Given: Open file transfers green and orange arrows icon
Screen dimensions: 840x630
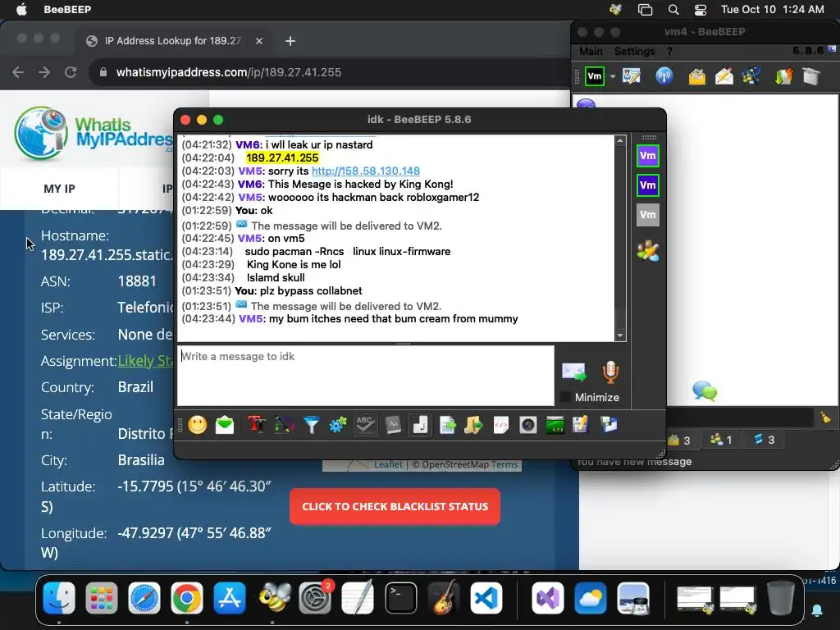Looking at the screenshot, I should pos(783,76).
